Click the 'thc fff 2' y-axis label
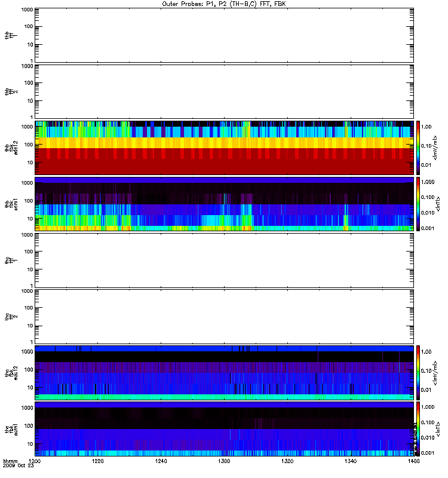 click(x=11, y=317)
